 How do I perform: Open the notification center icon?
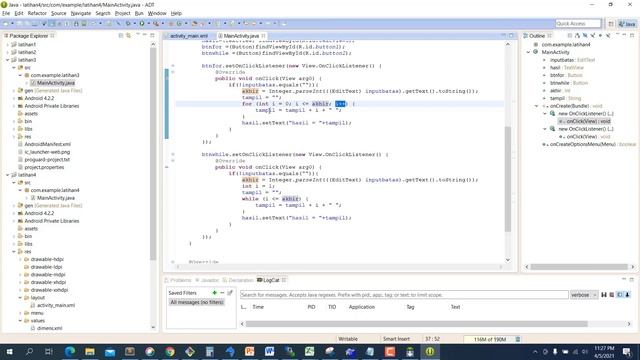(x=627, y=351)
